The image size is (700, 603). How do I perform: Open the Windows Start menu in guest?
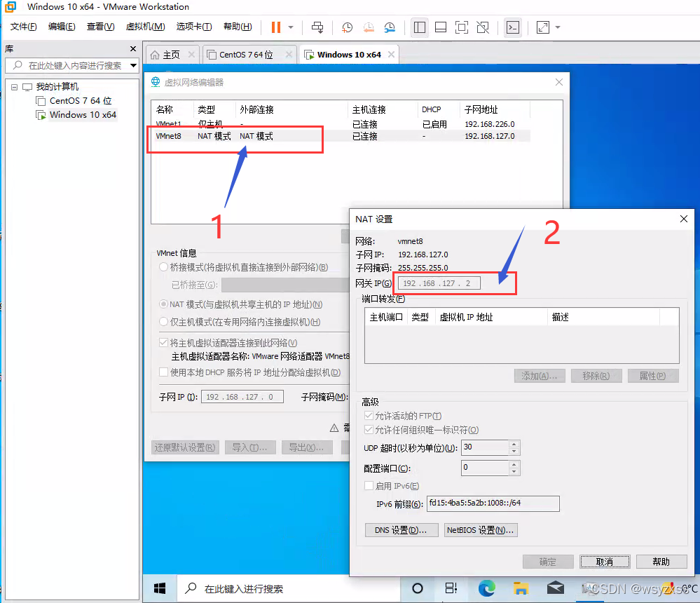point(160,589)
